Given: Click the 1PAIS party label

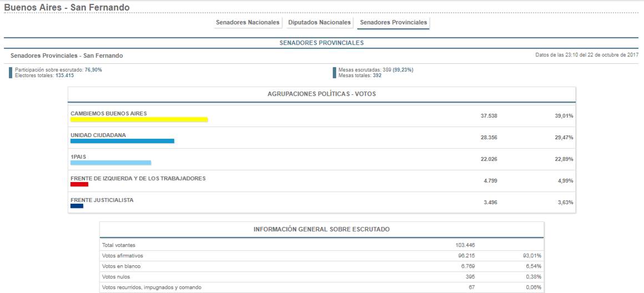Looking at the screenshot, I should pyautogui.click(x=78, y=156).
